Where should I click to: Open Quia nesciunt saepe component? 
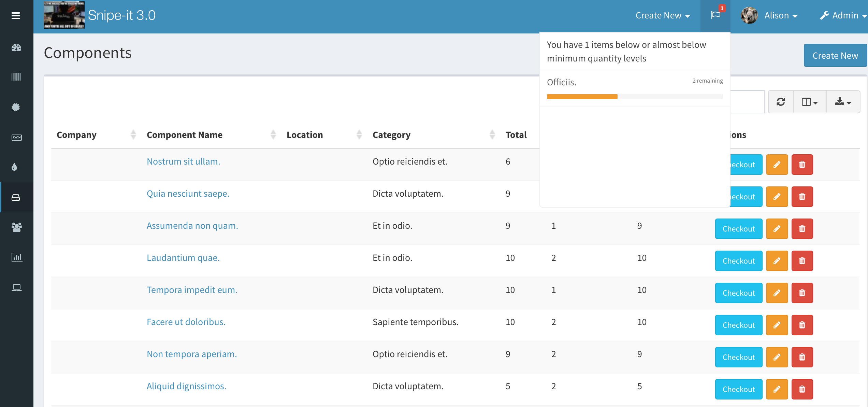click(x=188, y=194)
